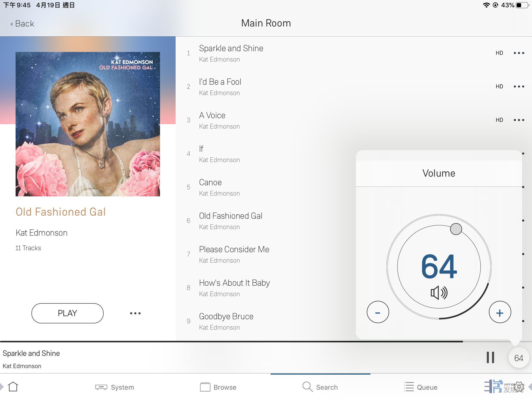Tap the Home icon in bottom bar

[13, 387]
